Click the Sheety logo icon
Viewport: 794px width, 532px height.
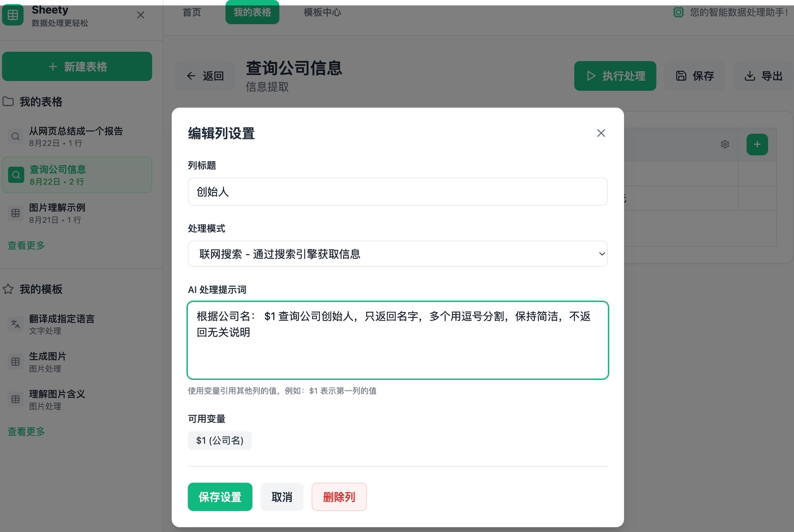coord(13,15)
